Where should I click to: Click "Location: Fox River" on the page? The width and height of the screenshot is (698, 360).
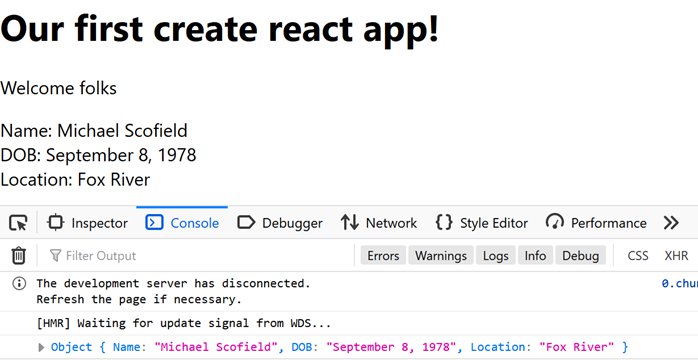(75, 180)
